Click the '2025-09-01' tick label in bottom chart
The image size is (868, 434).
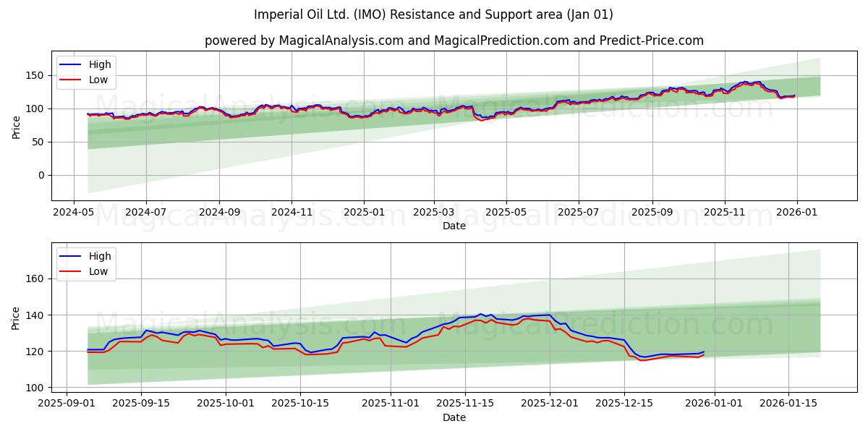point(67,404)
